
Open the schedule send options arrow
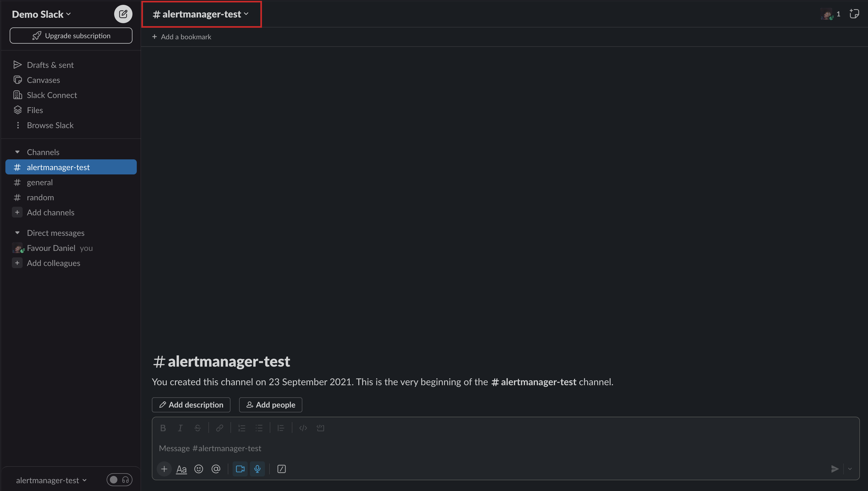tap(850, 469)
